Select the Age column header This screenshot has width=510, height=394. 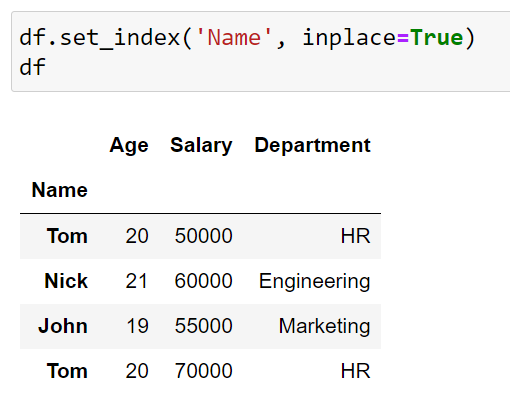(x=129, y=145)
